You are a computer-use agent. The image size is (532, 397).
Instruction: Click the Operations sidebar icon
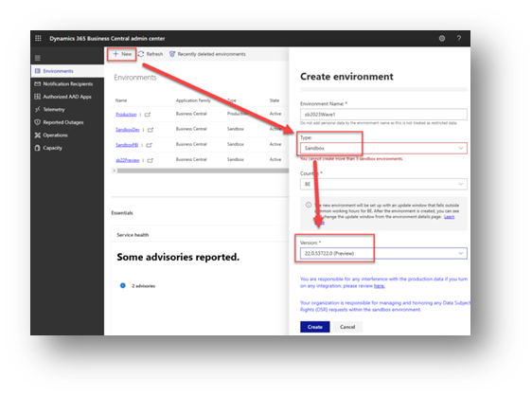37,135
